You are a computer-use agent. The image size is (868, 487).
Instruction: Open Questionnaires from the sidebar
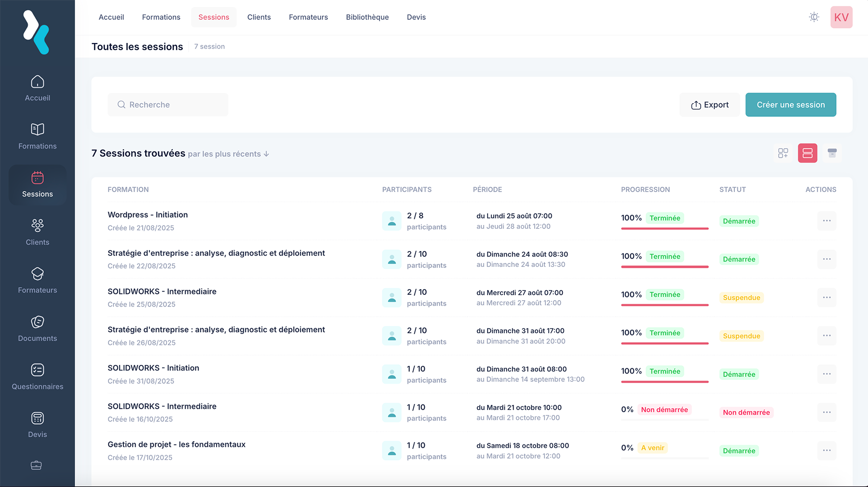(37, 377)
